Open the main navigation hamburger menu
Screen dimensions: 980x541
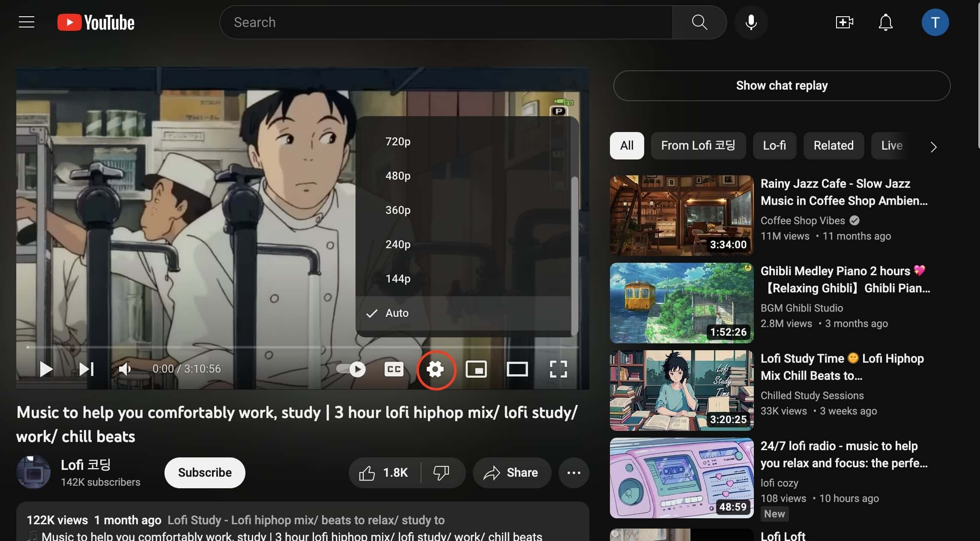[26, 22]
